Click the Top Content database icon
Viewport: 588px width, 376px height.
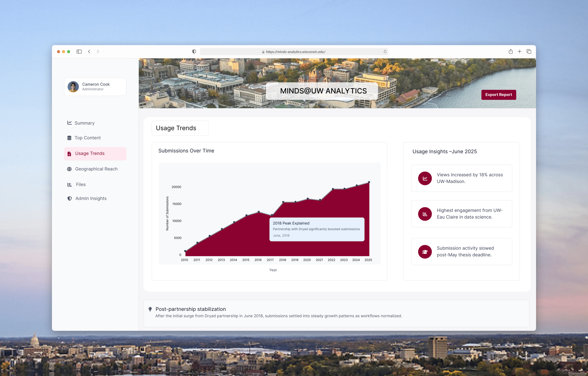pos(69,138)
